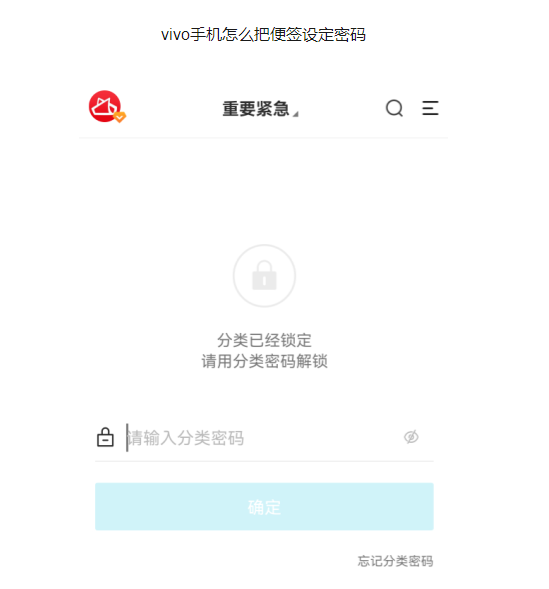Open the three-line menu icon

[x=430, y=108]
